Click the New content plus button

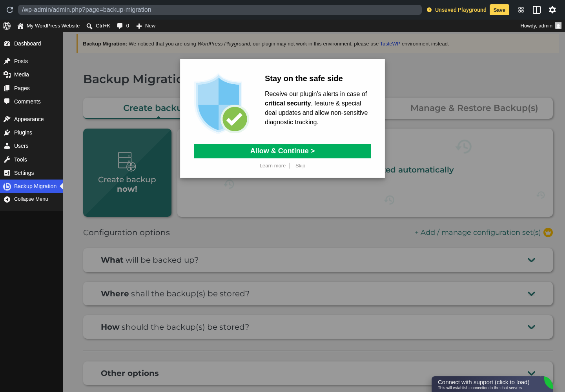pos(146,26)
